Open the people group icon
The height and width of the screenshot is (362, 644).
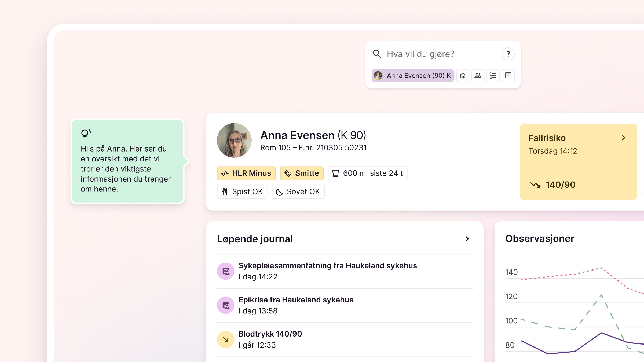point(478,76)
